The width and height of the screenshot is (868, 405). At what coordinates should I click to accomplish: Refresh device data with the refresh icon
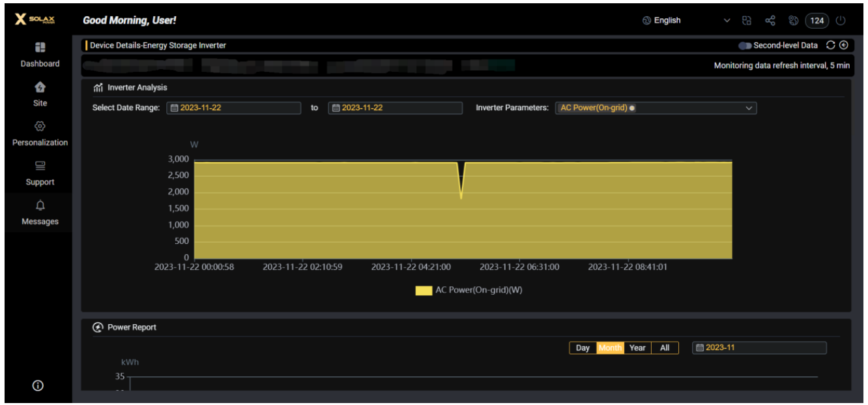tap(830, 45)
